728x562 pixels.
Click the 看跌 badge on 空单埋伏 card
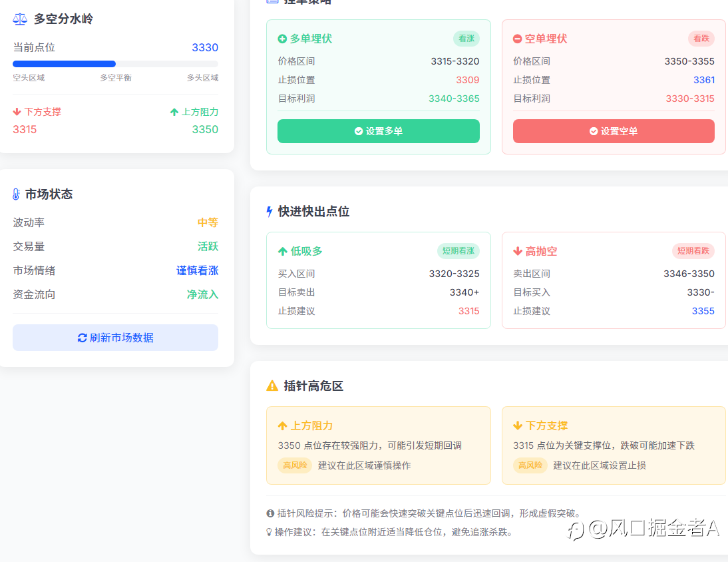(701, 39)
